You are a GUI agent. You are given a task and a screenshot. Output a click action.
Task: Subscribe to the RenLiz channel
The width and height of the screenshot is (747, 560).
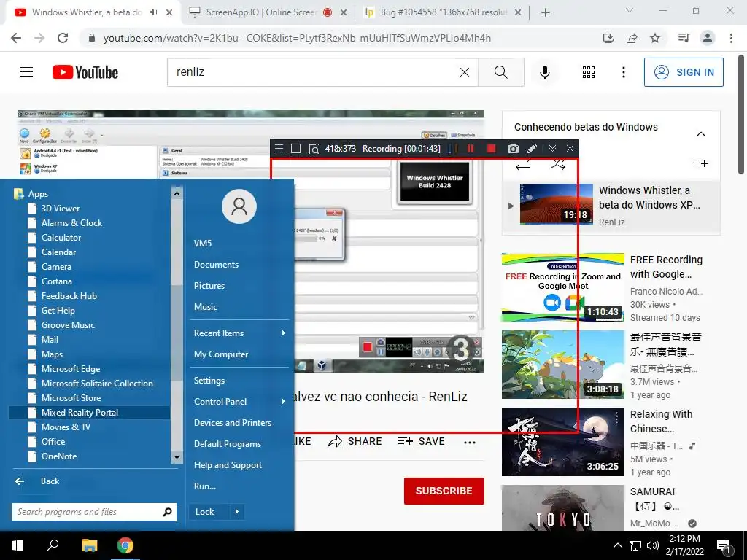[444, 491]
